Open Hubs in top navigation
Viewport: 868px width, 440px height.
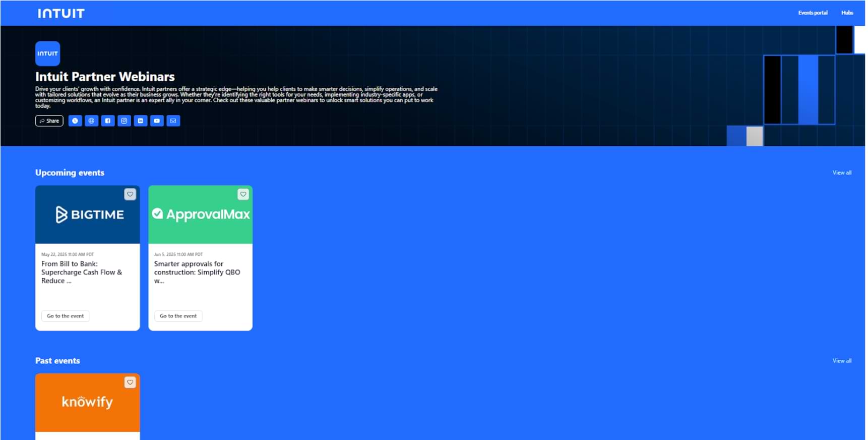tap(847, 13)
